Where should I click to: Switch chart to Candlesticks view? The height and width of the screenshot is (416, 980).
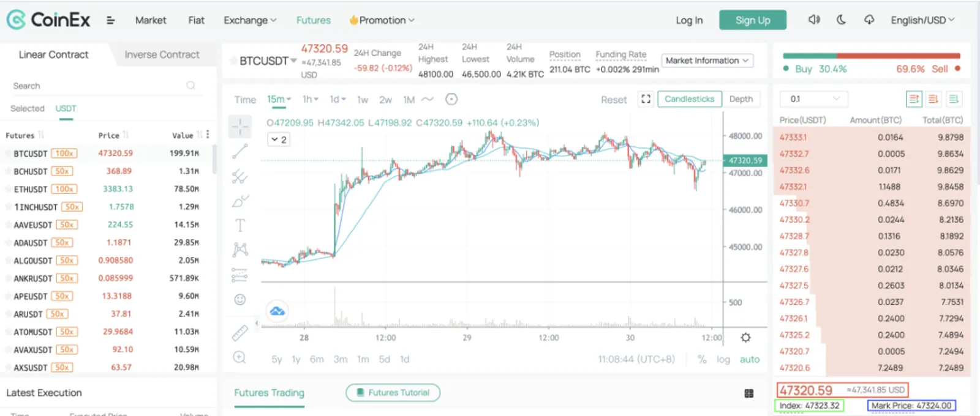(x=690, y=99)
